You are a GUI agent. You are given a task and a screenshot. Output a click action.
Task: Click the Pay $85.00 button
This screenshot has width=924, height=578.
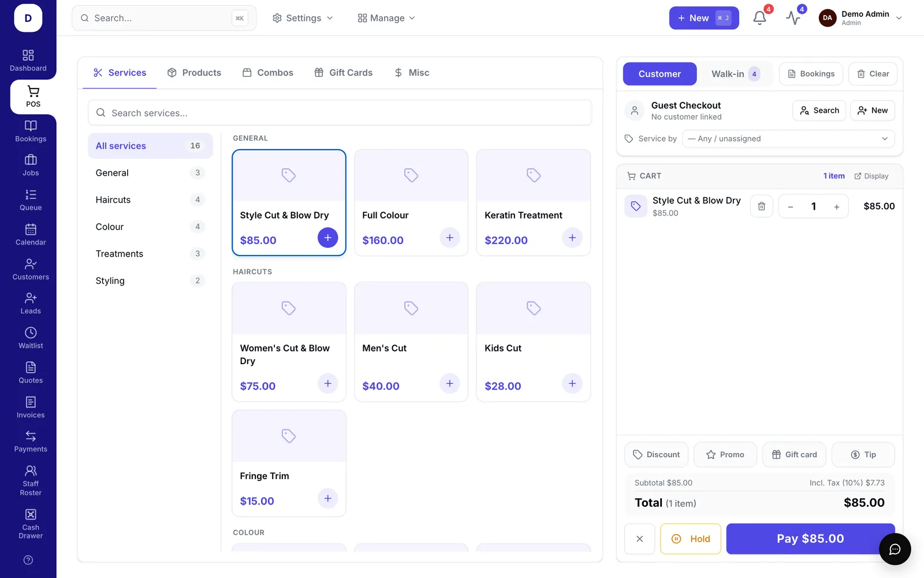coord(810,539)
